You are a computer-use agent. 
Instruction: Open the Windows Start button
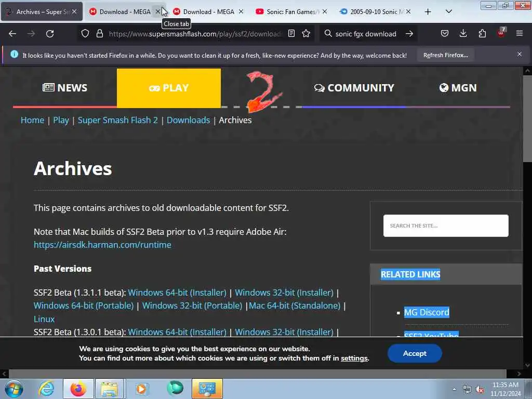click(14, 389)
